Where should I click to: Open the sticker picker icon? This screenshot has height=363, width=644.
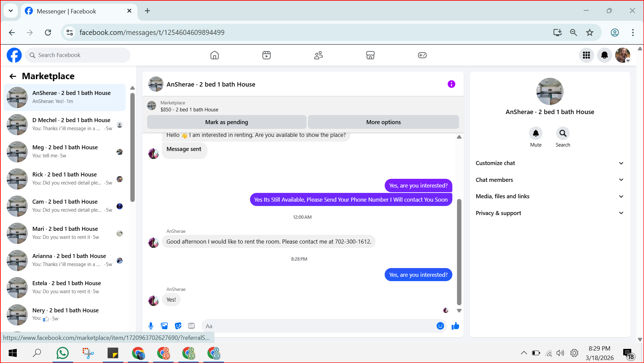(x=178, y=326)
